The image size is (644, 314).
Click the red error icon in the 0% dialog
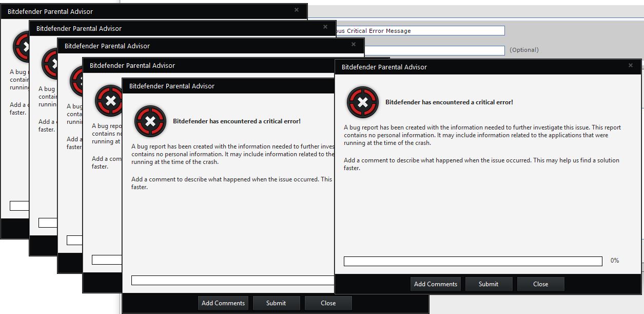pos(363,102)
